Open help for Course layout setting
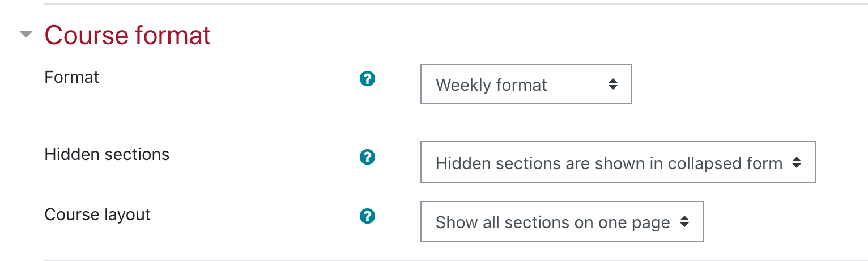 tap(368, 216)
